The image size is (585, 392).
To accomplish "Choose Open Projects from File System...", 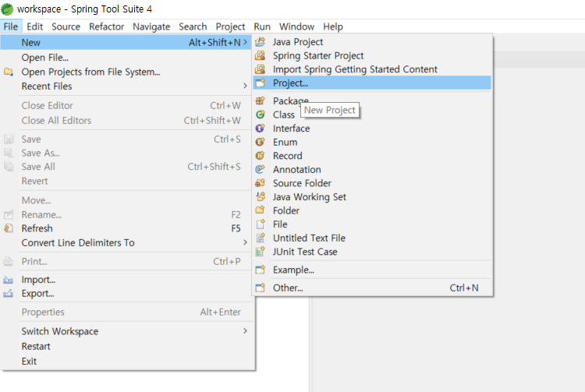I will pyautogui.click(x=126, y=72).
